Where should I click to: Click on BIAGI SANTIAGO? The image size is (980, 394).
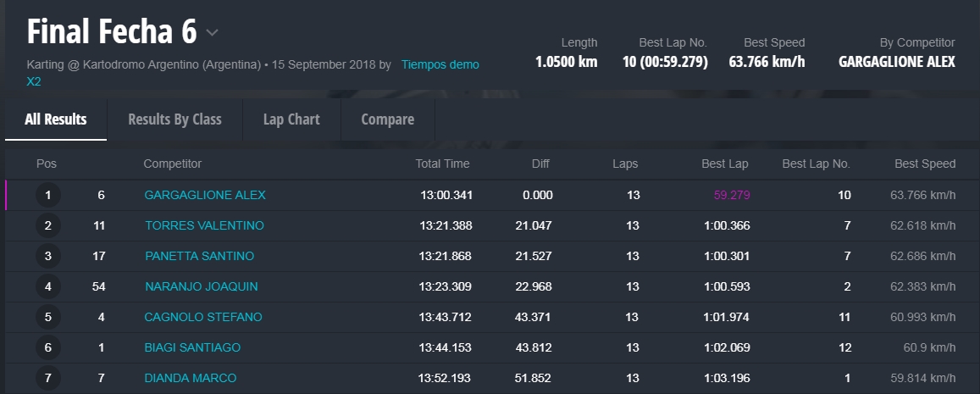click(192, 347)
